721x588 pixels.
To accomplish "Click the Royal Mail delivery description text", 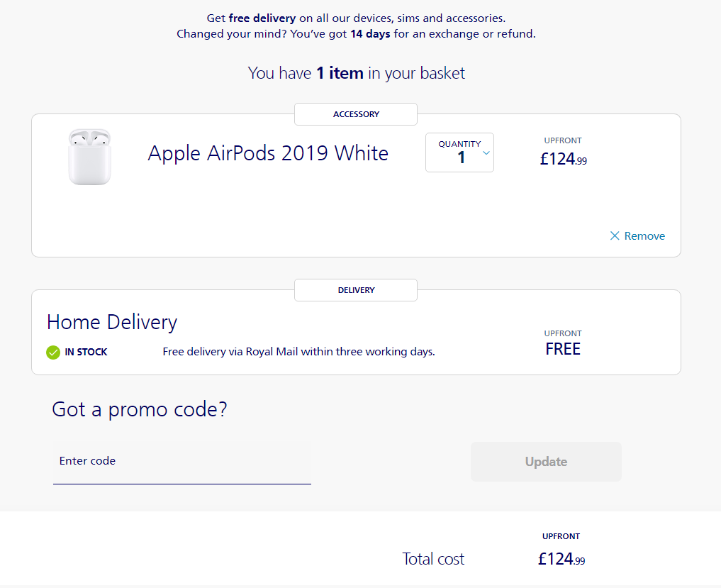I will pyautogui.click(x=299, y=352).
